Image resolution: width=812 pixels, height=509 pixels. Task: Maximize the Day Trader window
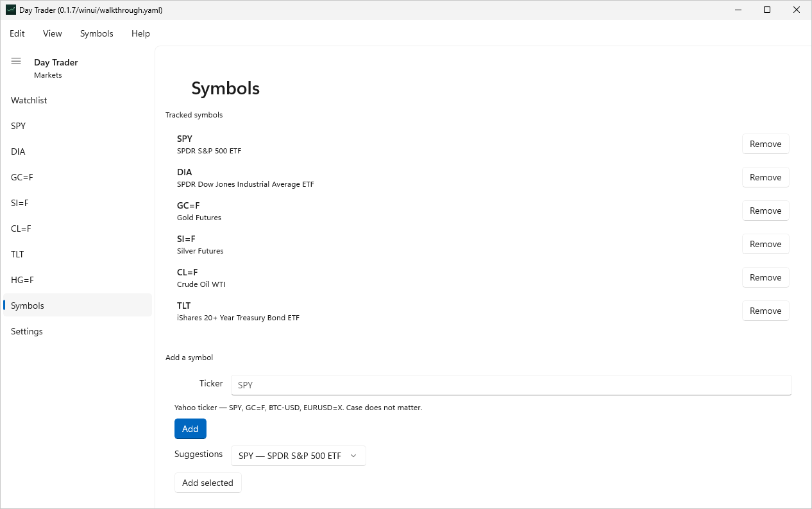tap(767, 10)
